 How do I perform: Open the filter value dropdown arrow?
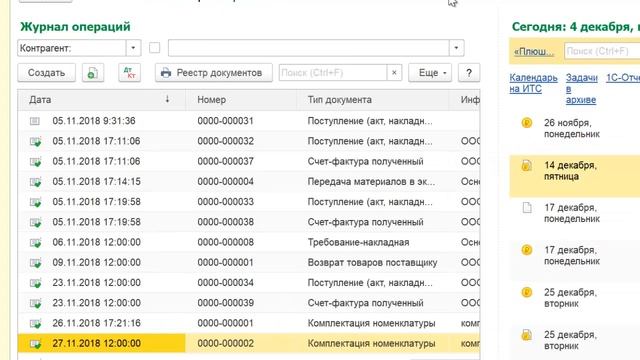click(x=456, y=48)
